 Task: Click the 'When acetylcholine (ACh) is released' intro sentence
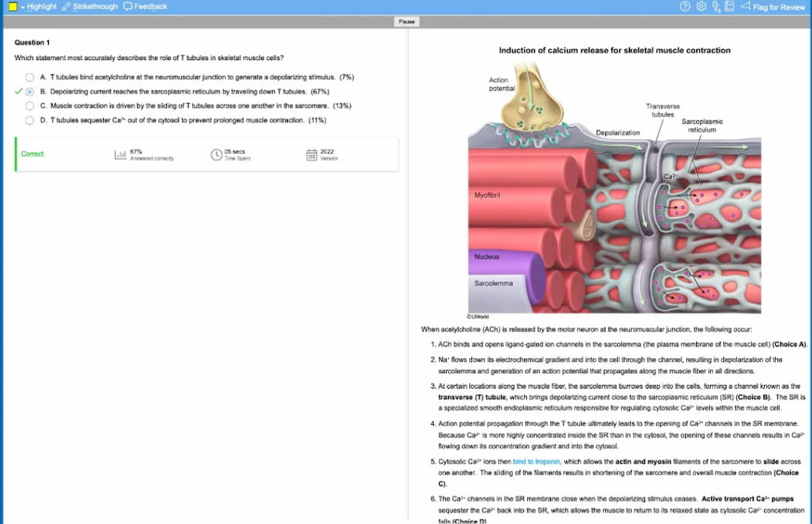[586, 329]
